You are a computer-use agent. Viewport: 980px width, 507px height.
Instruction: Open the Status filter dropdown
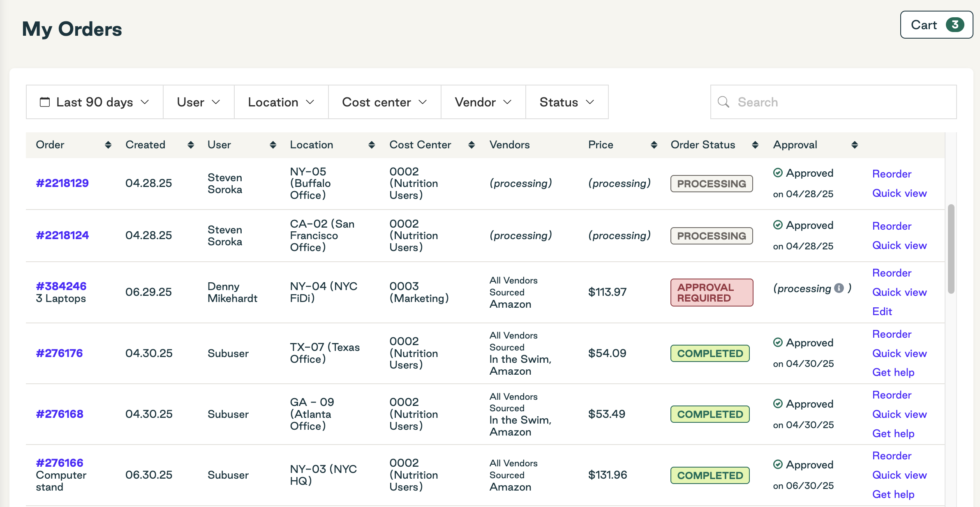566,101
